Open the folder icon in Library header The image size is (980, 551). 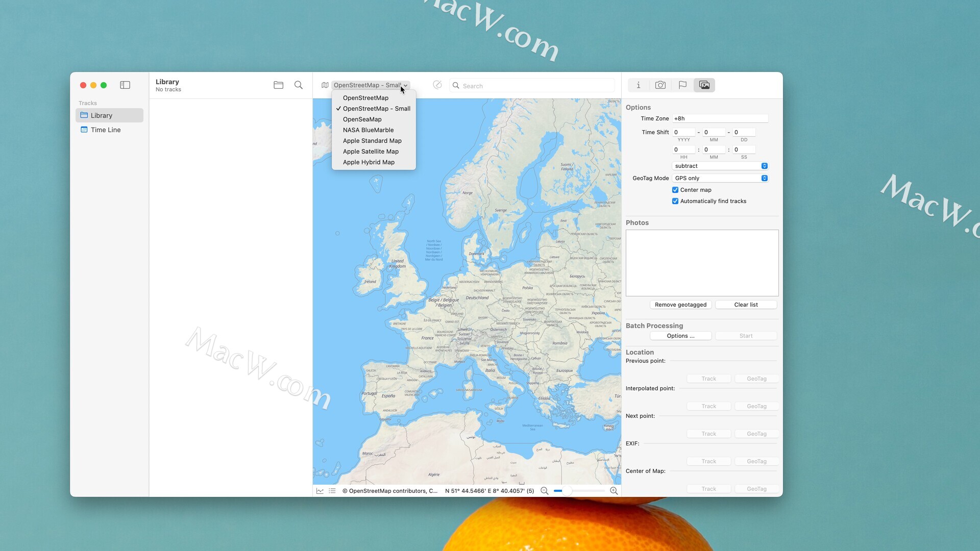coord(278,85)
